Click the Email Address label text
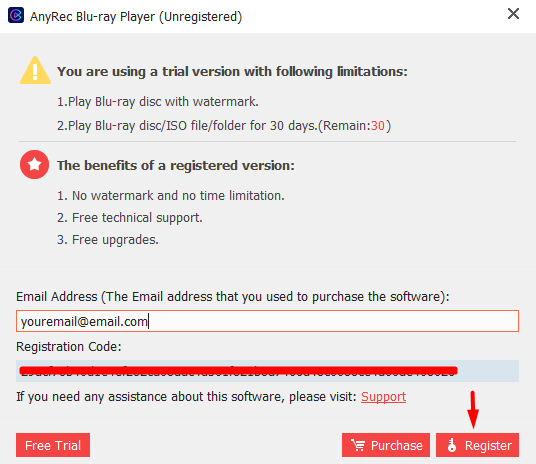This screenshot has width=536, height=464. coord(232,297)
